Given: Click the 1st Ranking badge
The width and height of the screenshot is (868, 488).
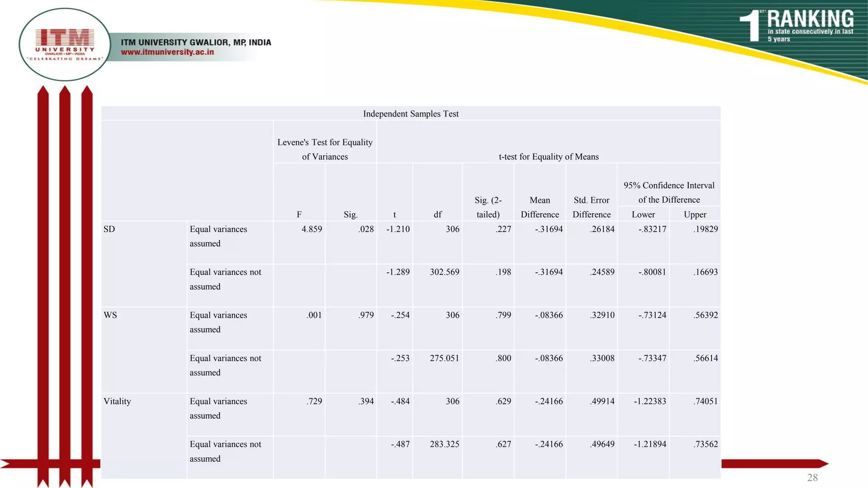Looking at the screenshot, I should click(797, 26).
